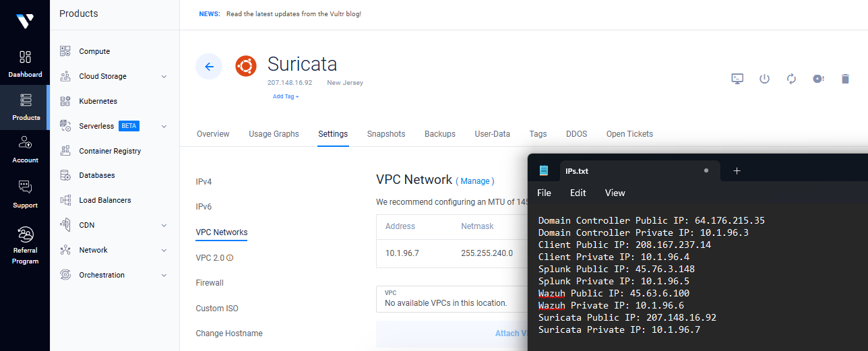This screenshot has height=351, width=868.
Task: Go back with the blue arrow button
Action: point(209,66)
